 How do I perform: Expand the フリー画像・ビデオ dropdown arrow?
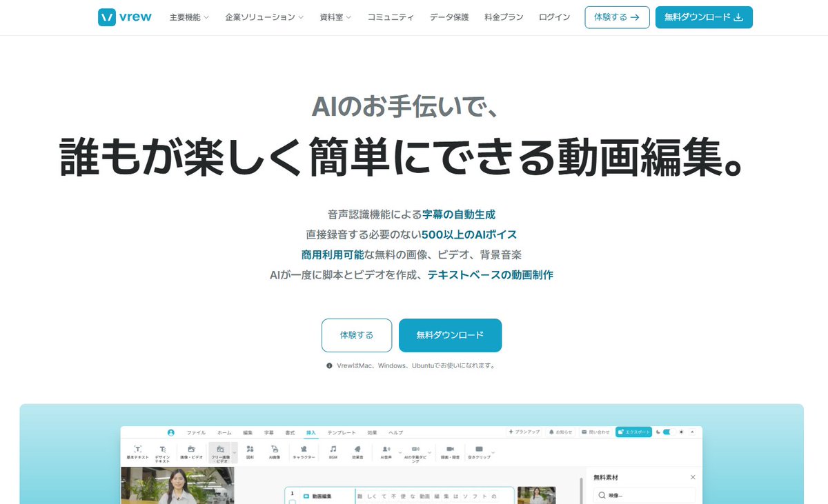[235, 452]
